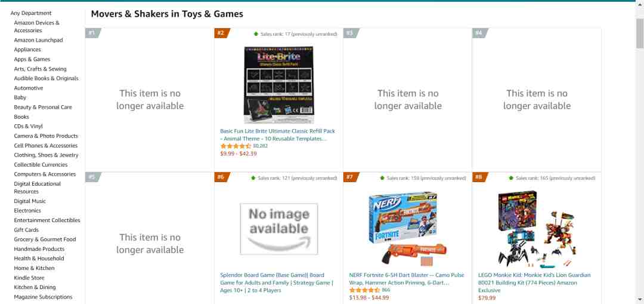This screenshot has height=304, width=644.
Task: Go to the Electronics department
Action: (27, 211)
